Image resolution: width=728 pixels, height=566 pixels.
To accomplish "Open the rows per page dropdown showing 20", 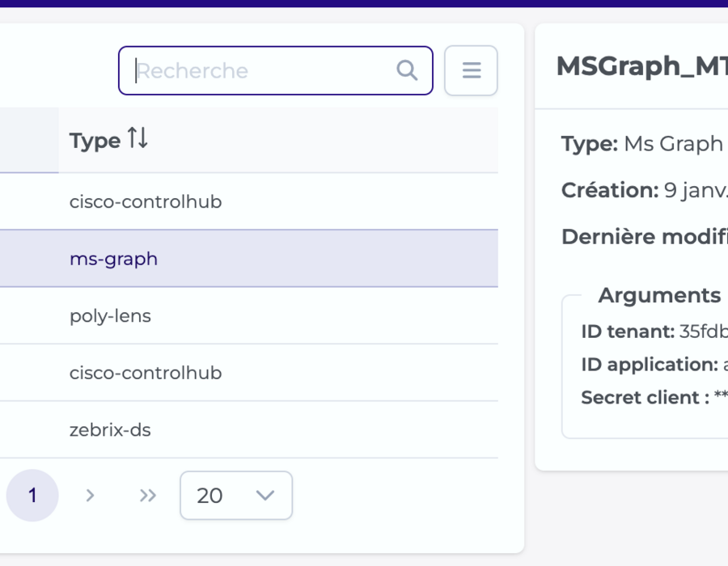I will coord(236,496).
